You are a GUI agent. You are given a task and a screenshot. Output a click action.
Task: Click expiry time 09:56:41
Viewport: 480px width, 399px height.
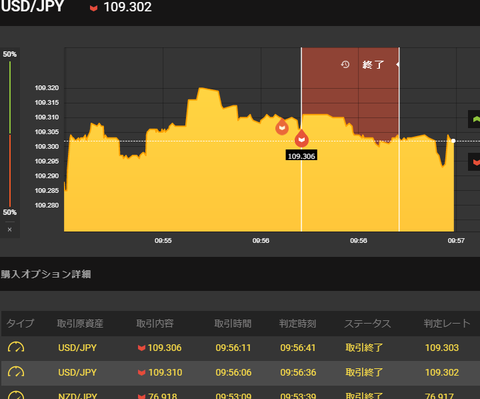298,348
